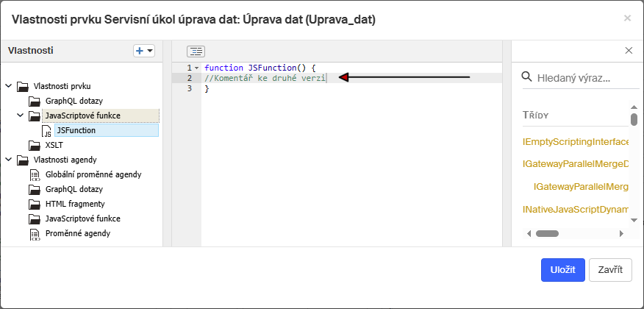Close the dialog with top X

[x=627, y=18]
